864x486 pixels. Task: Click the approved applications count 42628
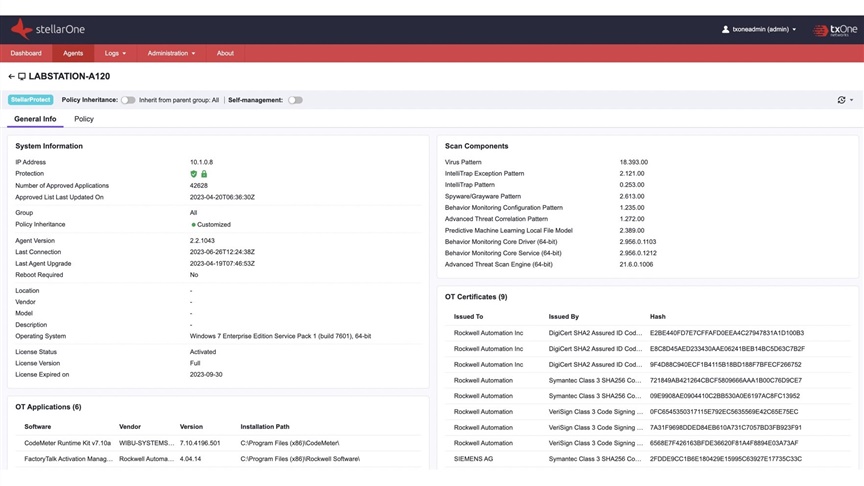tap(198, 186)
